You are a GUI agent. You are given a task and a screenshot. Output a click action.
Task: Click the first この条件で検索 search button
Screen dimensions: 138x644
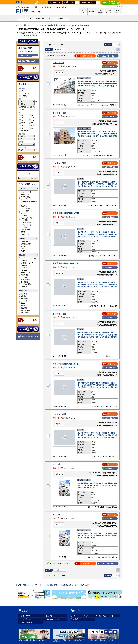pyautogui.click(x=28, y=77)
